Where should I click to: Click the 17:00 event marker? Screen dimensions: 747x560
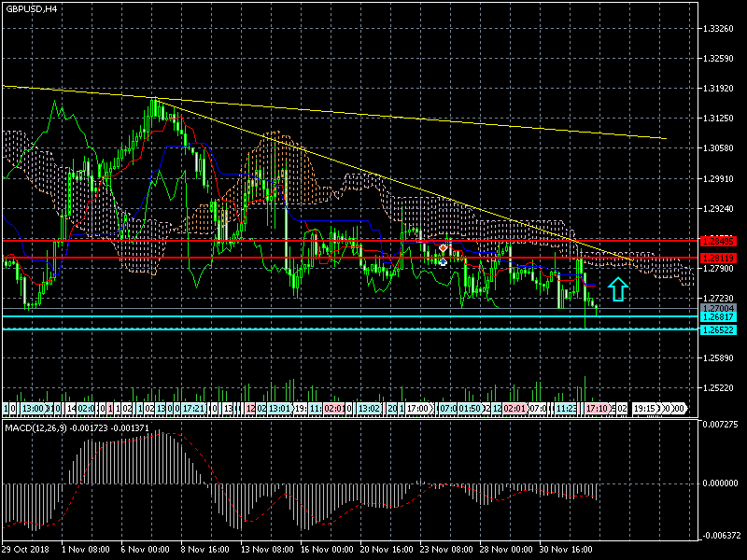click(x=418, y=409)
